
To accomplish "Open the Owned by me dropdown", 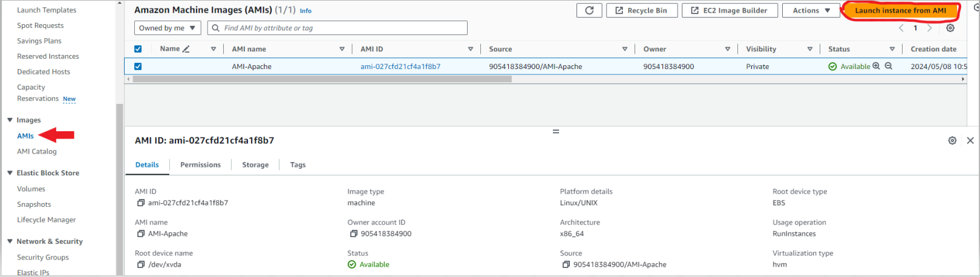I will tap(168, 28).
